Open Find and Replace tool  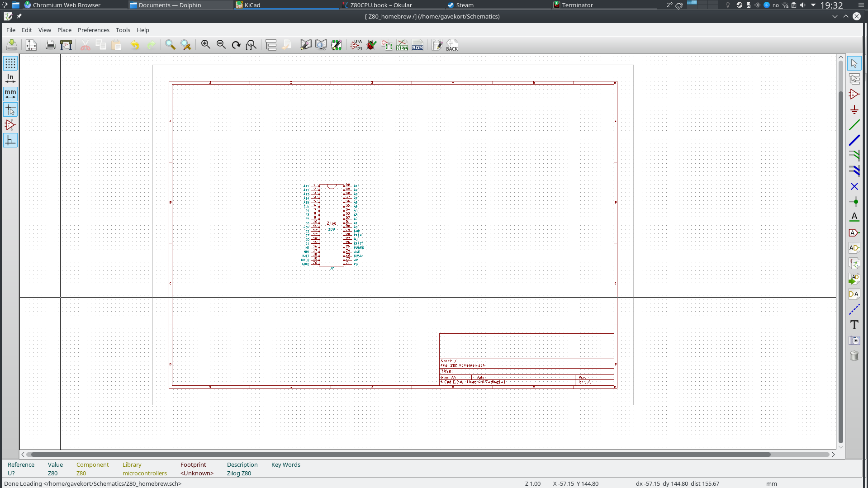[185, 45]
